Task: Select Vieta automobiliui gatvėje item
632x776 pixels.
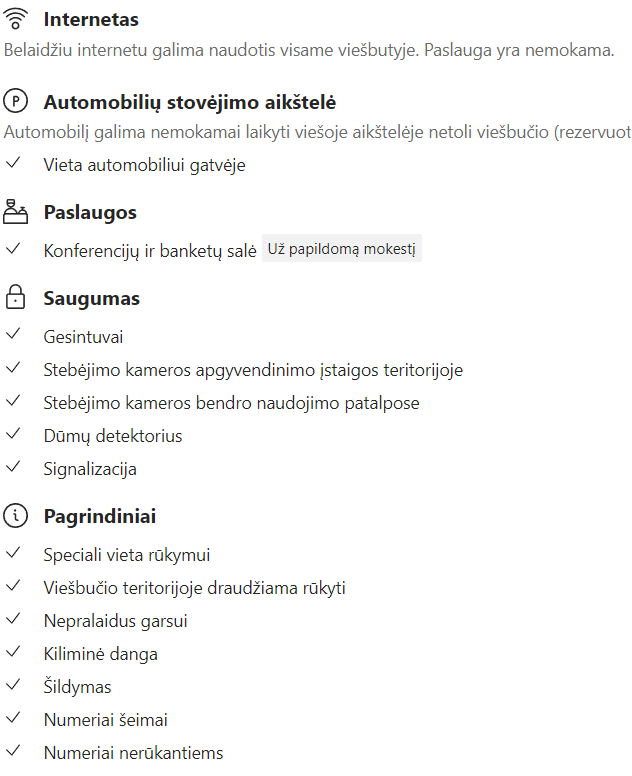Action: 144,164
